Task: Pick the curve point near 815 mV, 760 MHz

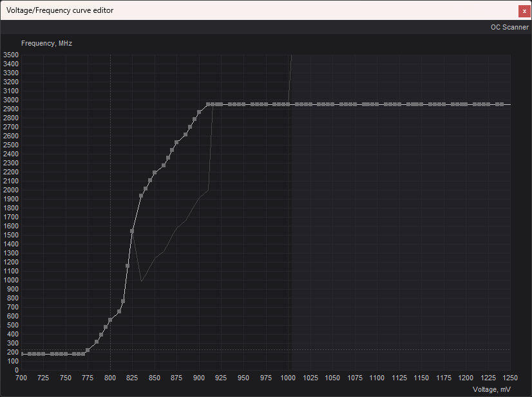Action: tap(123, 301)
